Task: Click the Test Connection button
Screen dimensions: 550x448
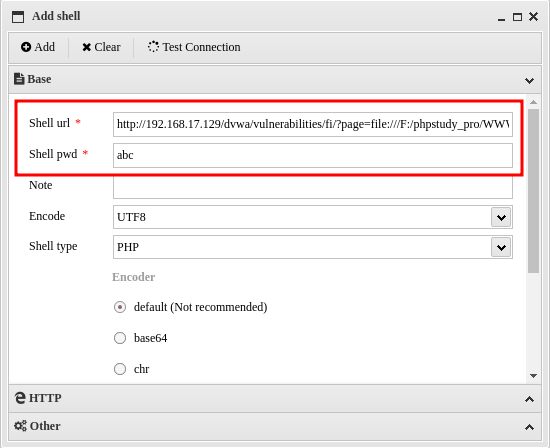Action: (194, 47)
